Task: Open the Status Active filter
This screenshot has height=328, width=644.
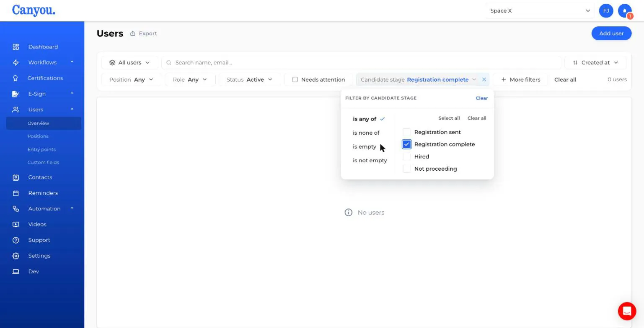Action: [x=249, y=79]
